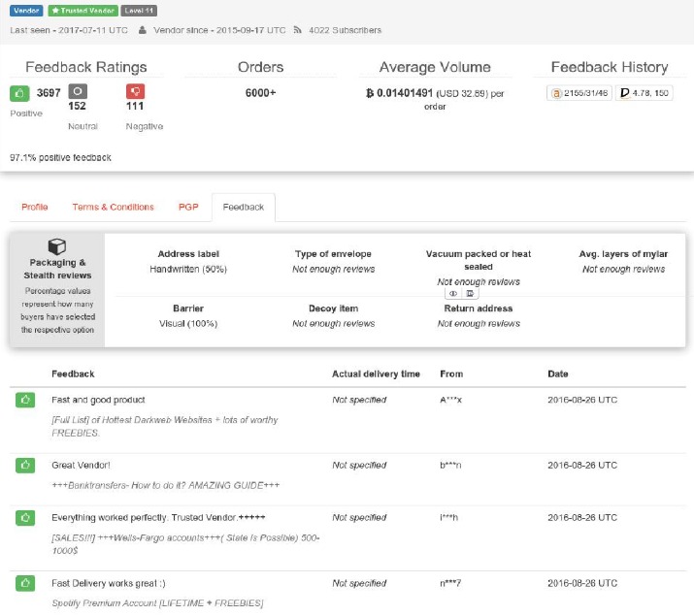This screenshot has width=694, height=616.
Task: Click the gray Level 11 badge
Action: (x=139, y=10)
